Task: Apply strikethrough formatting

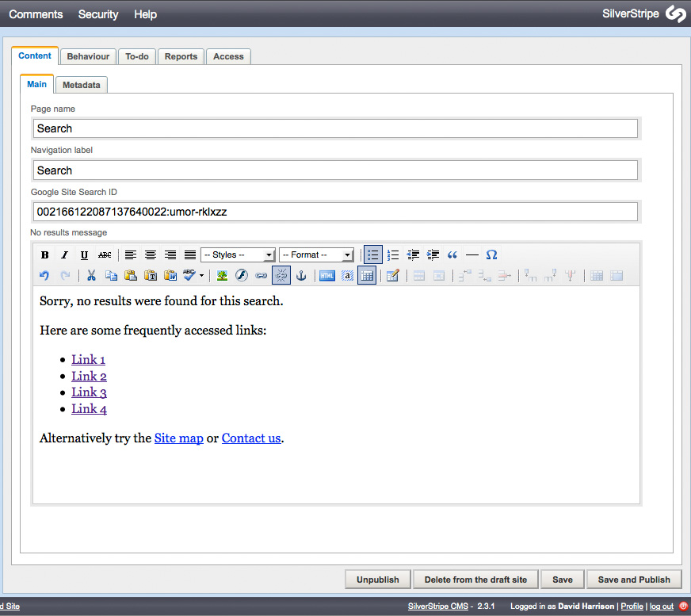Action: (105, 254)
